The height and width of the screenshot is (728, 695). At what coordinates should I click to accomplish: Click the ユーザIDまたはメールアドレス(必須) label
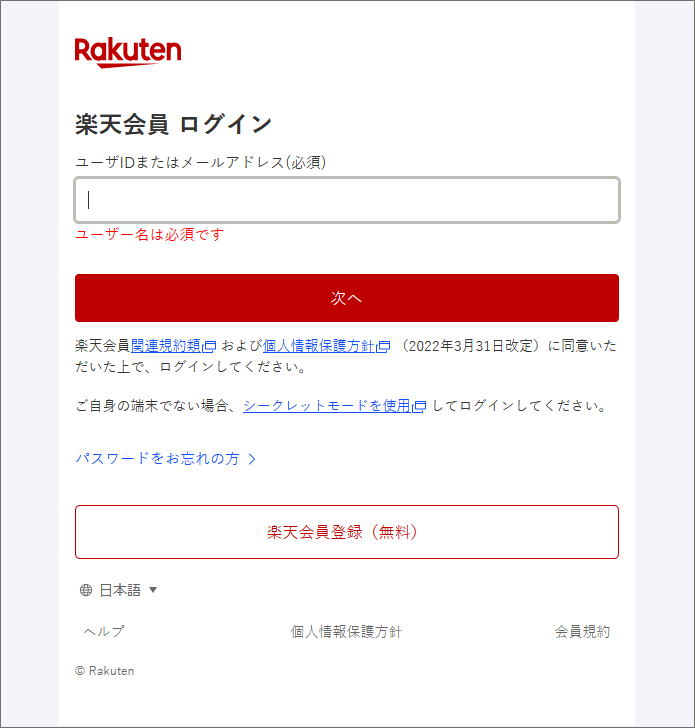(x=201, y=162)
